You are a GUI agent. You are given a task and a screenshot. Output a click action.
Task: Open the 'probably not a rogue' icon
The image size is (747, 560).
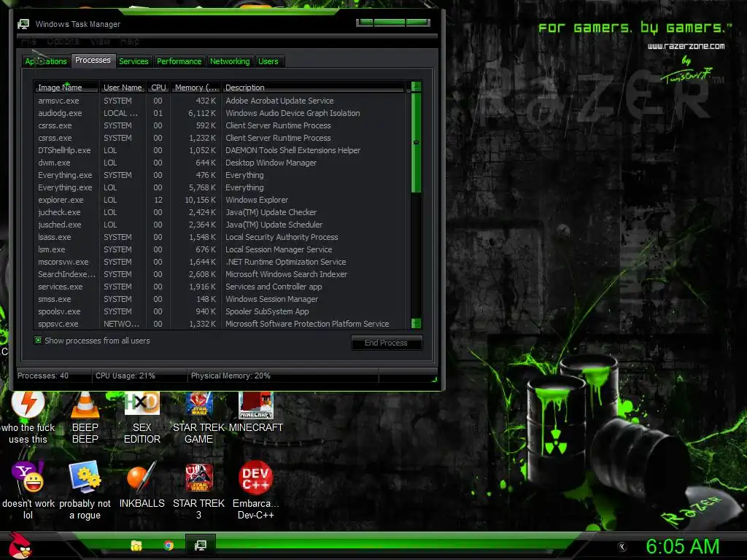pos(85,491)
